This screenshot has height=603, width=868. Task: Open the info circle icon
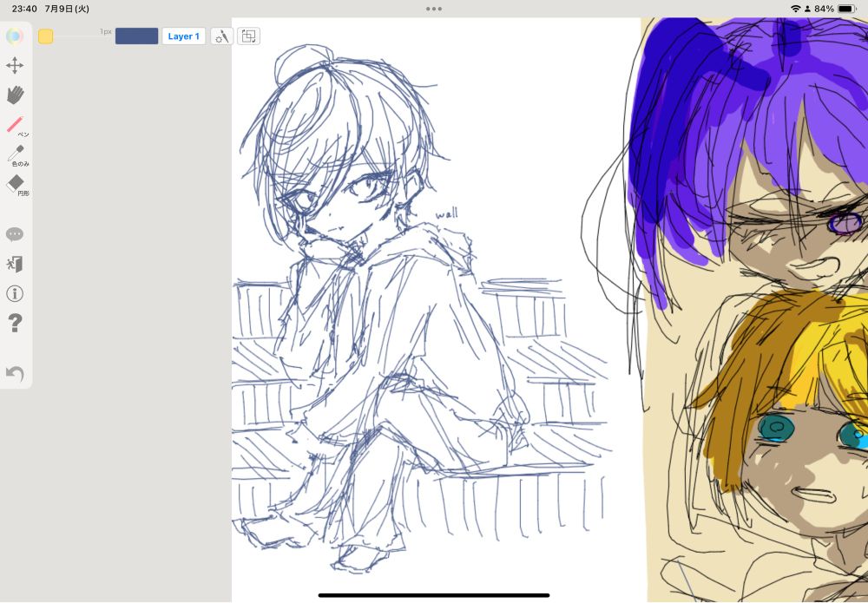click(15, 293)
